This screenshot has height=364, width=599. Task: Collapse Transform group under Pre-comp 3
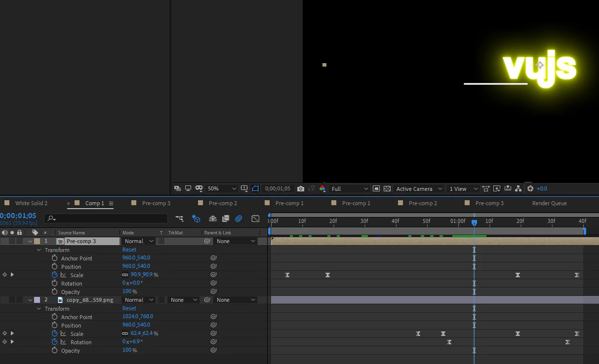coord(39,250)
